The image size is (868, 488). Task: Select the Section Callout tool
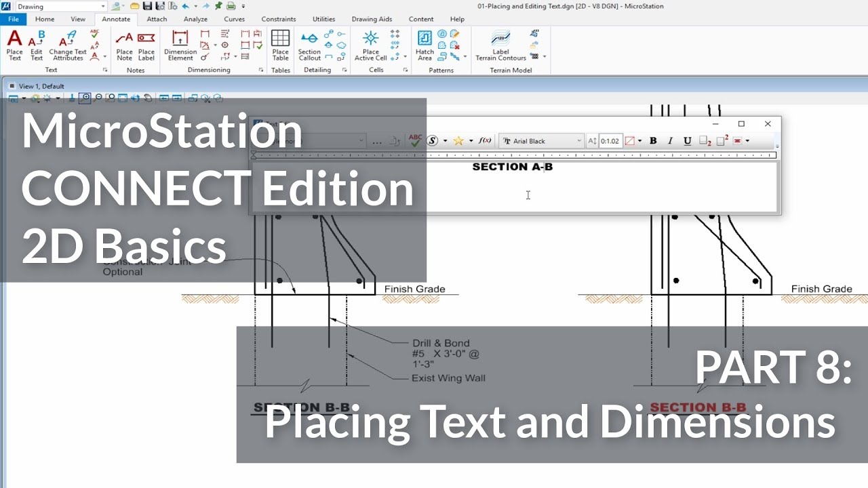pos(309,45)
